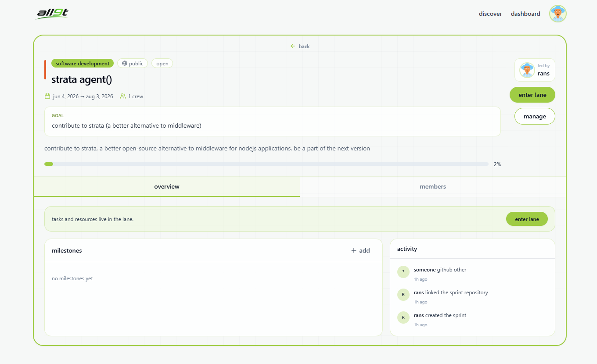Open the dashboard page
The width and height of the screenshot is (597, 364).
pyautogui.click(x=525, y=14)
